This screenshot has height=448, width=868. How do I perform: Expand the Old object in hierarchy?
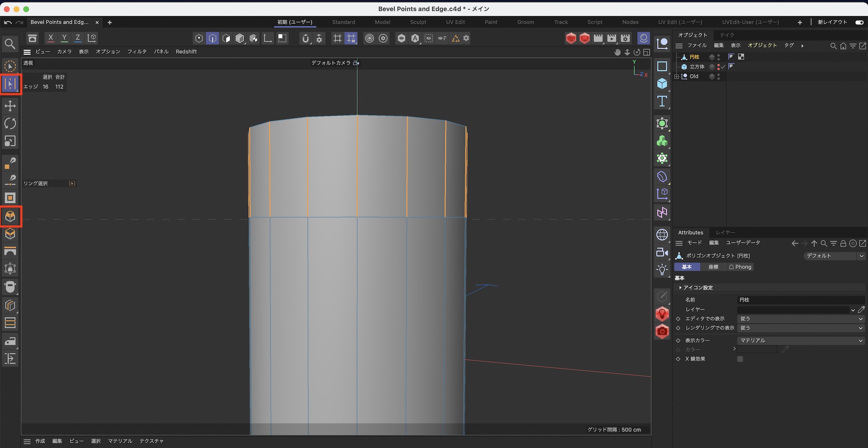tap(677, 77)
